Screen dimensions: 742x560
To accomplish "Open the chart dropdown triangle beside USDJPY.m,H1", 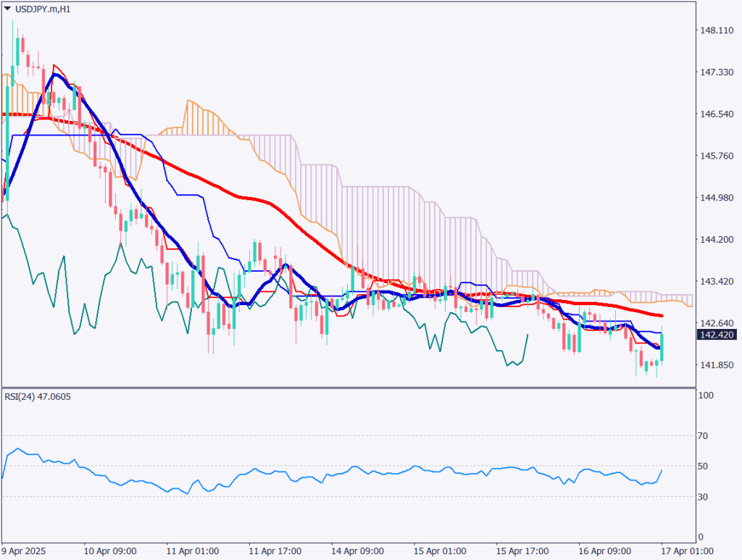I will [7, 9].
